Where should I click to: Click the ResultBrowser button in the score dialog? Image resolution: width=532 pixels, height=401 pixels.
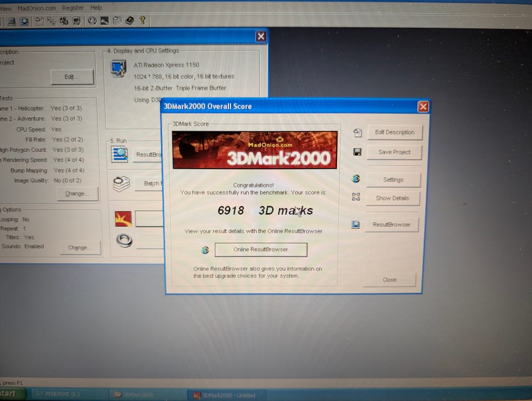coord(391,225)
